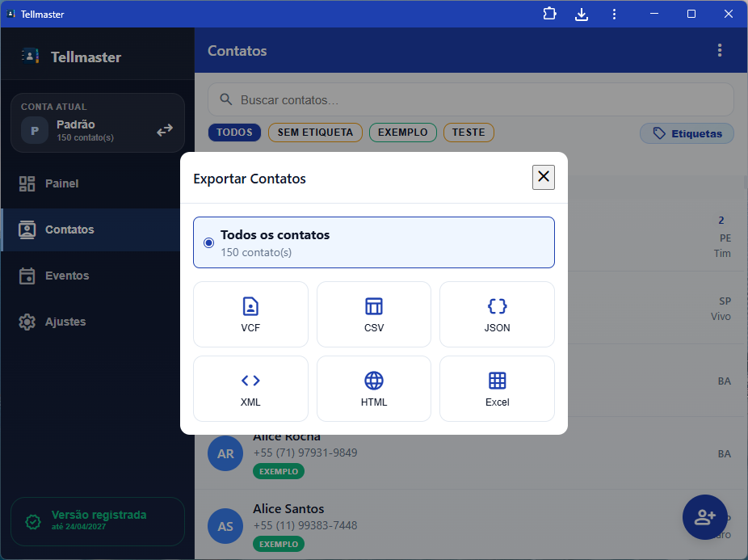Switch account using the swap arrows icon

coord(165,130)
